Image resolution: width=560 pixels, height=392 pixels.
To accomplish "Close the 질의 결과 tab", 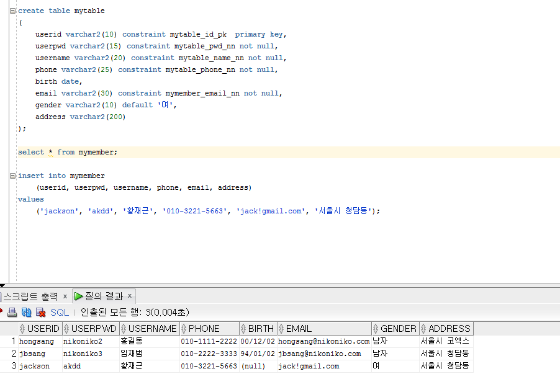I will pos(130,296).
